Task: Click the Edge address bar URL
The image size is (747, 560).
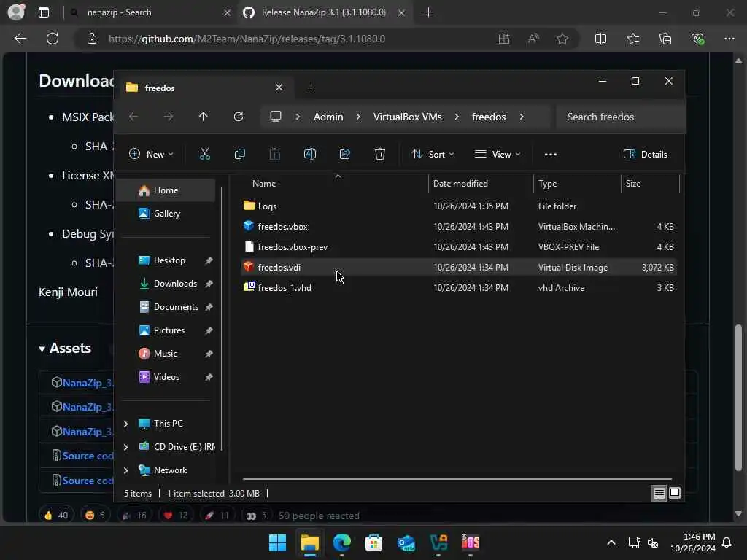Action: (247, 39)
